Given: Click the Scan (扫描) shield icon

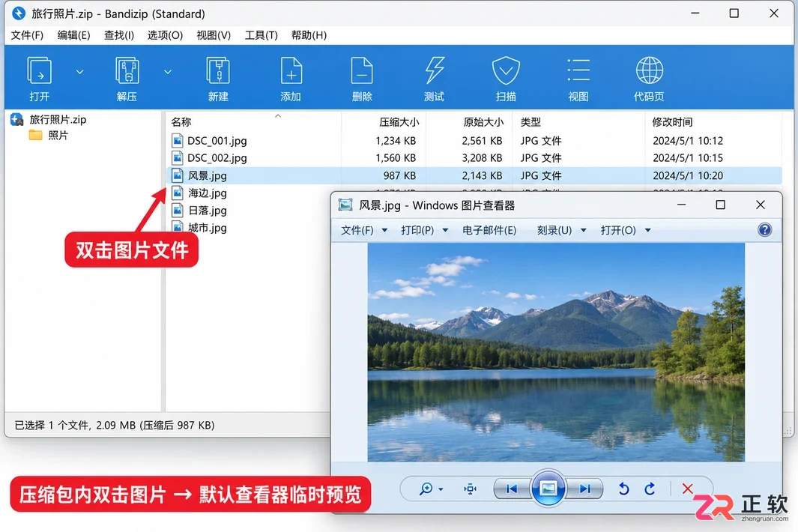Looking at the screenshot, I should tap(506, 70).
